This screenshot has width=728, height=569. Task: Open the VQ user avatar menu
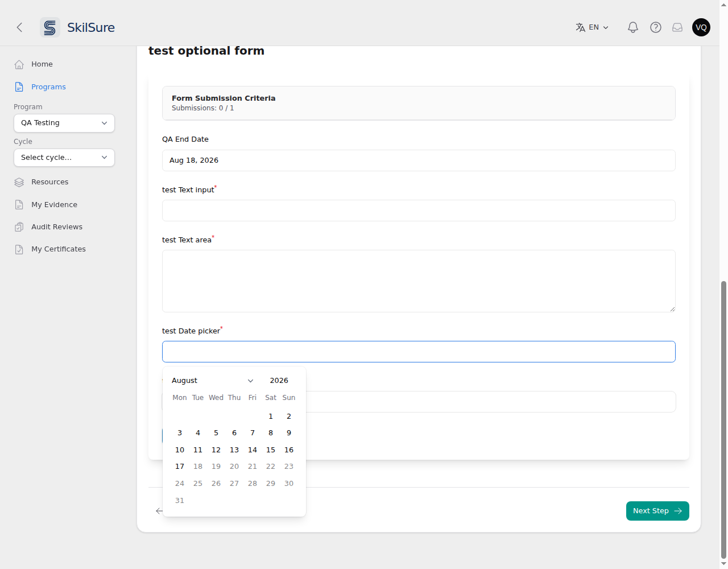point(701,27)
